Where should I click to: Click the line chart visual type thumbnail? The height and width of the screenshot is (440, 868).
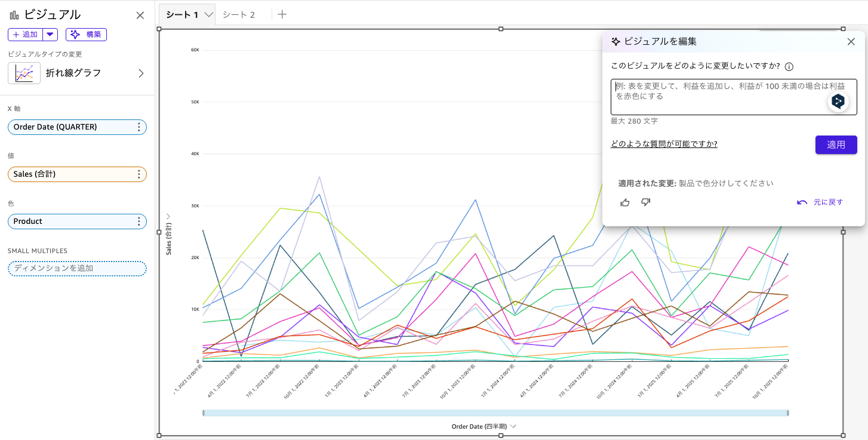point(24,73)
